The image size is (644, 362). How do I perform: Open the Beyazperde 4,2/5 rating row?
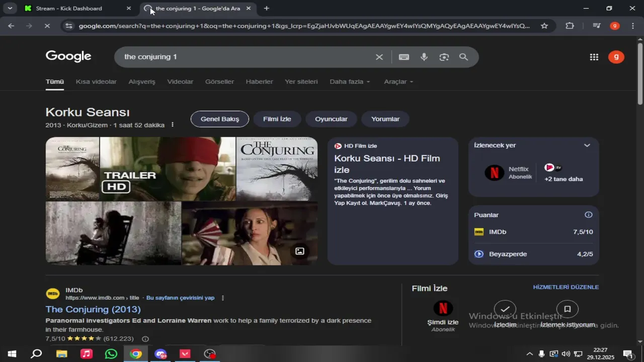[x=534, y=254]
